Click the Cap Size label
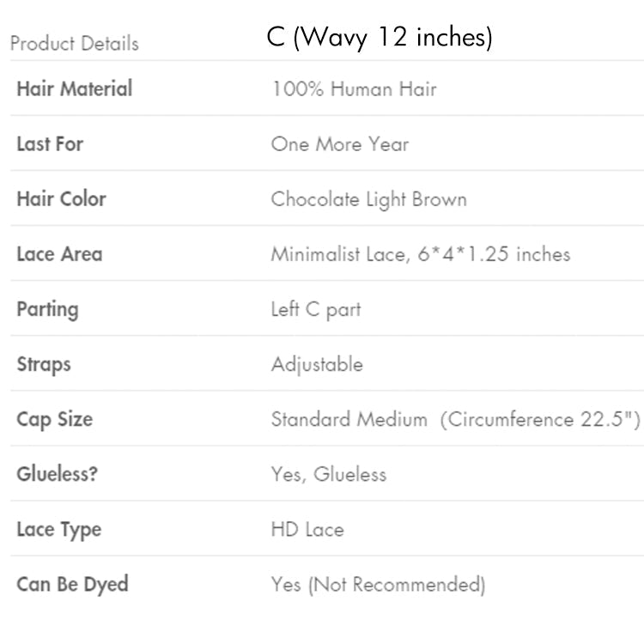Screen dimensions: 644x644 pos(54,420)
